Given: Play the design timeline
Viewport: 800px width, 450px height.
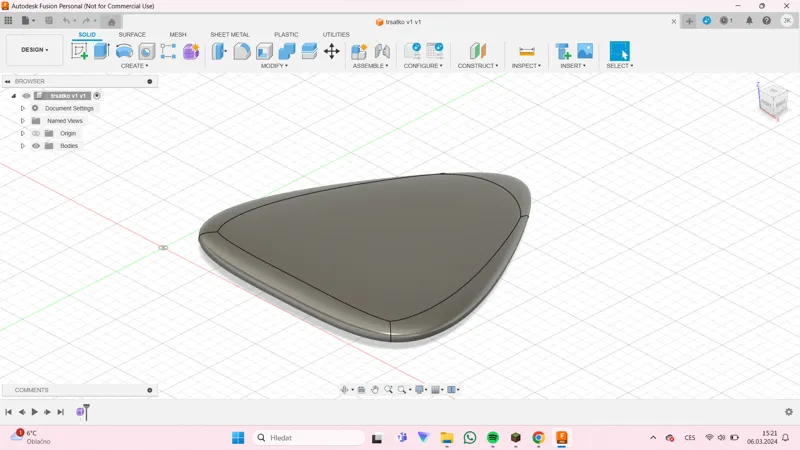Looking at the screenshot, I should tap(35, 412).
